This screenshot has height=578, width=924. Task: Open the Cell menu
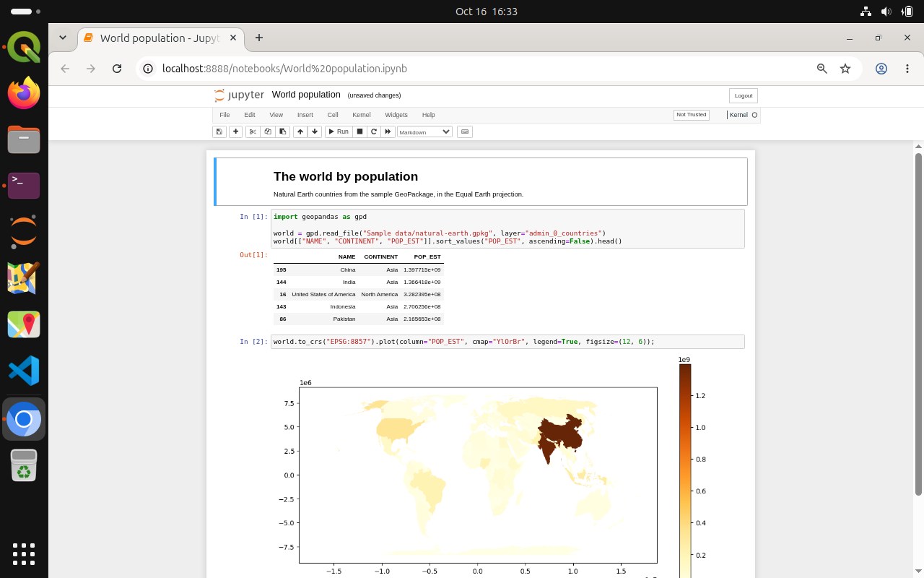coord(333,115)
